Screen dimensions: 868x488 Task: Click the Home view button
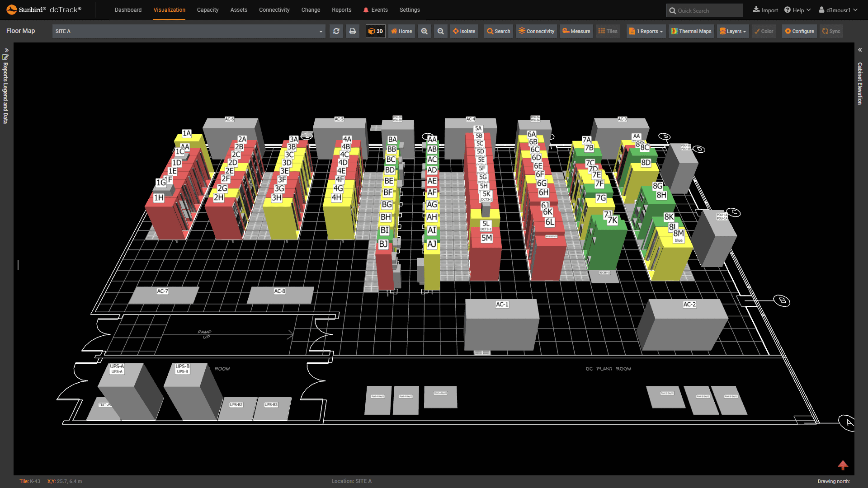click(x=401, y=31)
